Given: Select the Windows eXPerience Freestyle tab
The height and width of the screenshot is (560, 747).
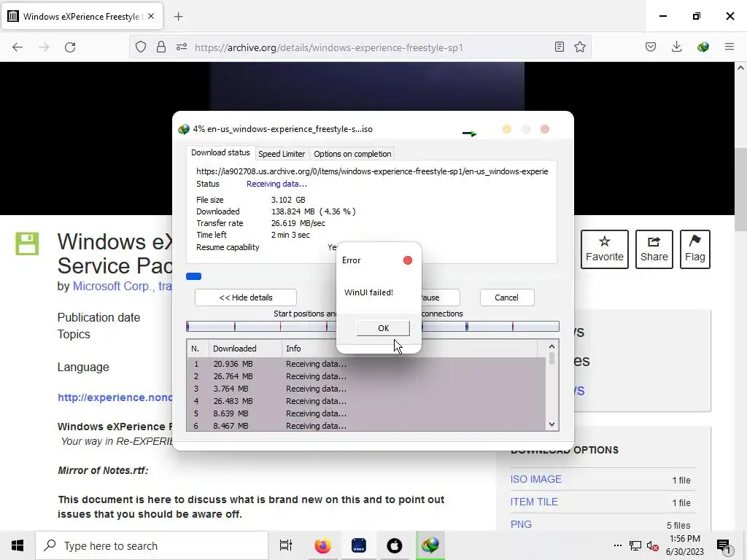Looking at the screenshot, I should tap(82, 17).
